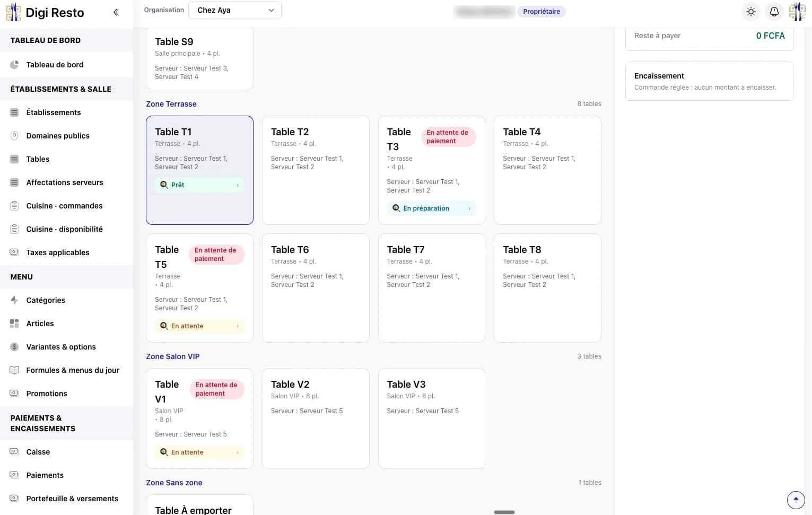Expand the Prêt order status on Table T1
The width and height of the screenshot is (812, 515).
coord(200,185)
